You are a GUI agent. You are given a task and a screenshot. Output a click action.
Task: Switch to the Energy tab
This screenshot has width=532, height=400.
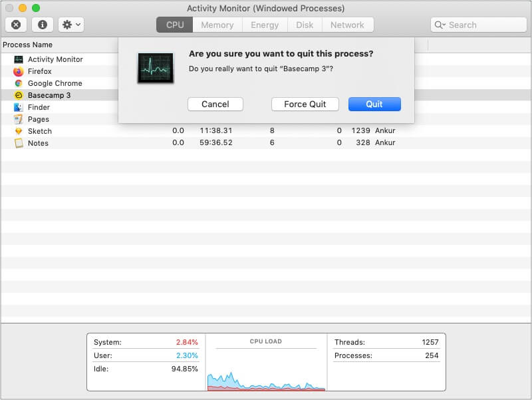click(265, 25)
